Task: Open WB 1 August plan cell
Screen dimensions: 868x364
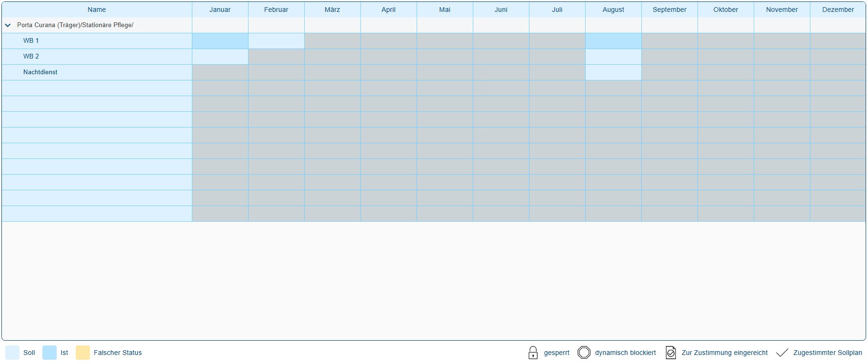Action: point(613,41)
